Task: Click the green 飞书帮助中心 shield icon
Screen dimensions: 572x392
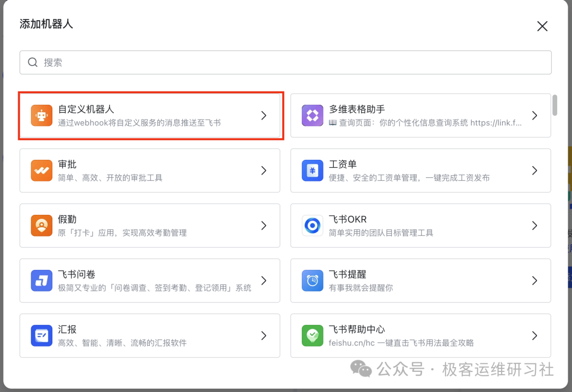Action: 312,335
